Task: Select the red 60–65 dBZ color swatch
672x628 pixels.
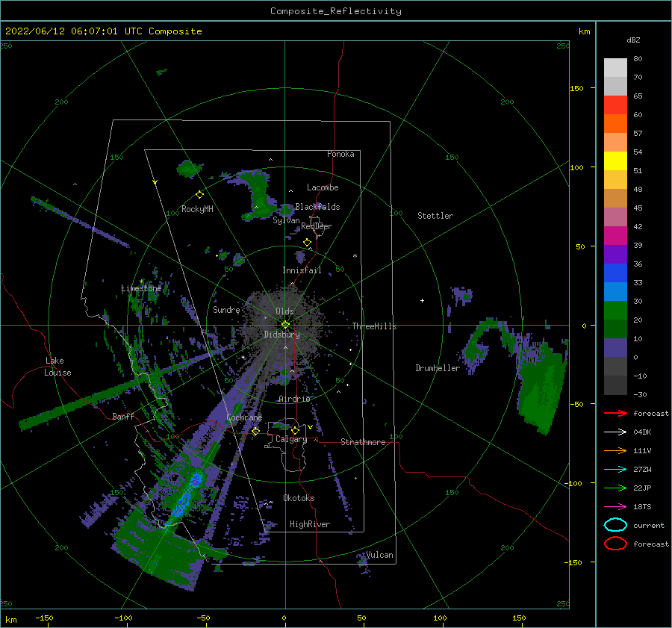Action: [x=615, y=105]
